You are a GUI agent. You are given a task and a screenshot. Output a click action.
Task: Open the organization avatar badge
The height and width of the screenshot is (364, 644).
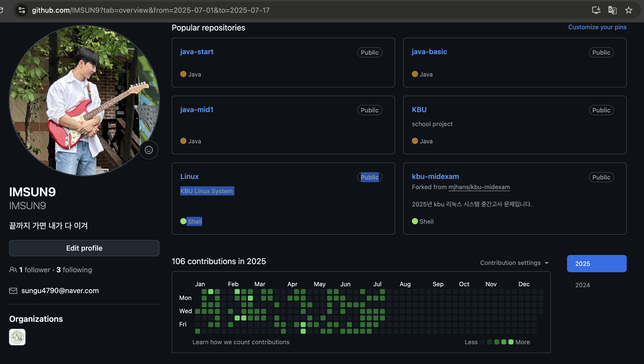17,337
